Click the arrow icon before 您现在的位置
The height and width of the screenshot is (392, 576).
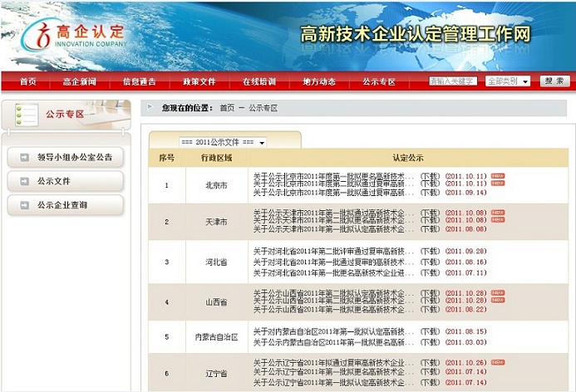click(150, 108)
